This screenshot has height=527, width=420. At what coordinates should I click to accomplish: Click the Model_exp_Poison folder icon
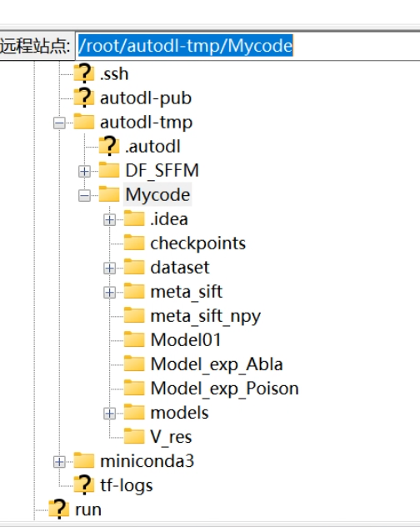click(134, 388)
